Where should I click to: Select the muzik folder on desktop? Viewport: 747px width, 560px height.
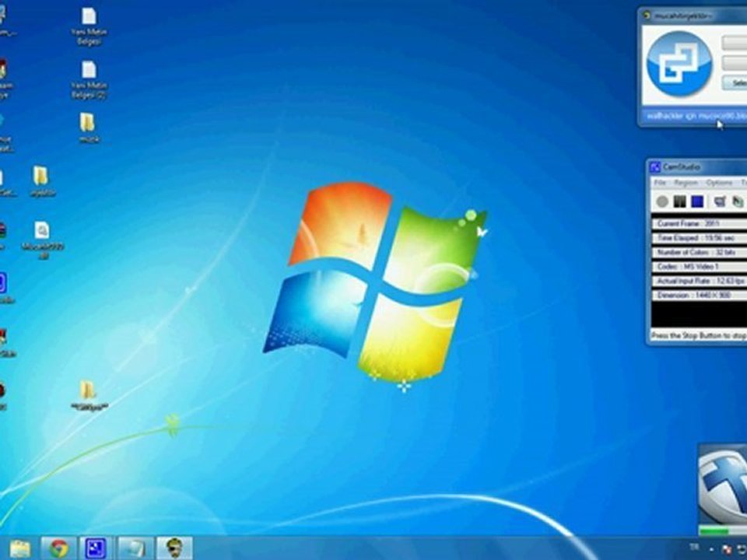coord(88,128)
